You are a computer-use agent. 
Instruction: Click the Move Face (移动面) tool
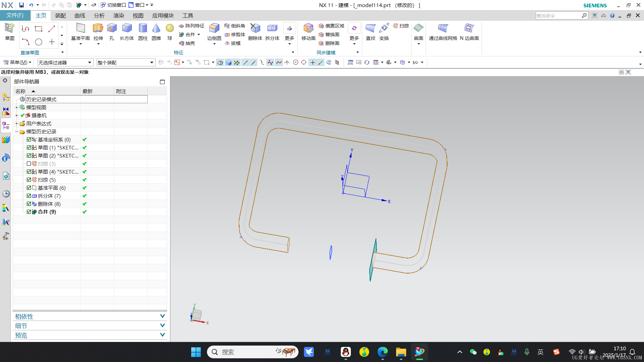[308, 32]
